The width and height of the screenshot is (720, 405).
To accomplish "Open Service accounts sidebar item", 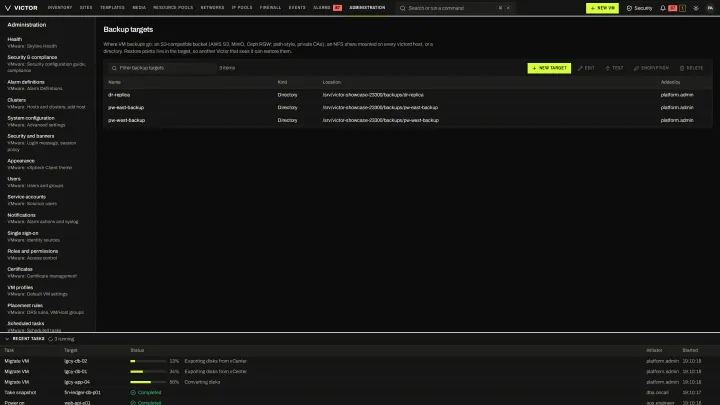I will 48,200.
